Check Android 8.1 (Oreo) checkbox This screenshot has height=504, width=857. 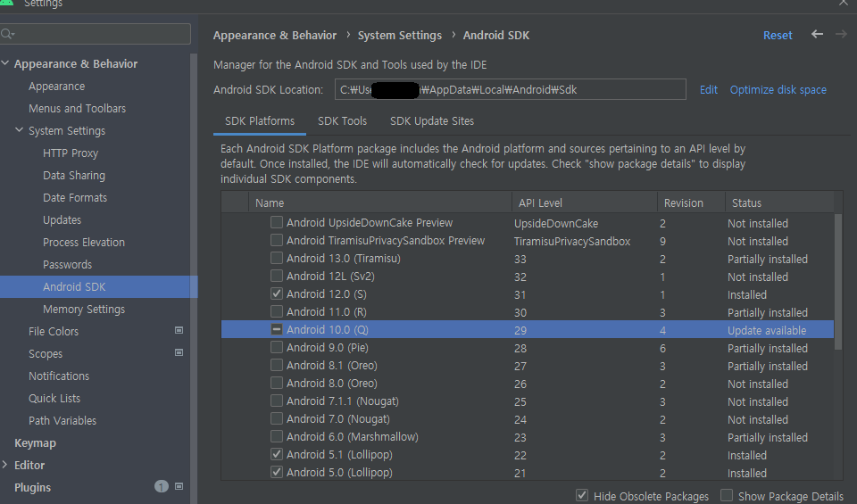coord(277,365)
